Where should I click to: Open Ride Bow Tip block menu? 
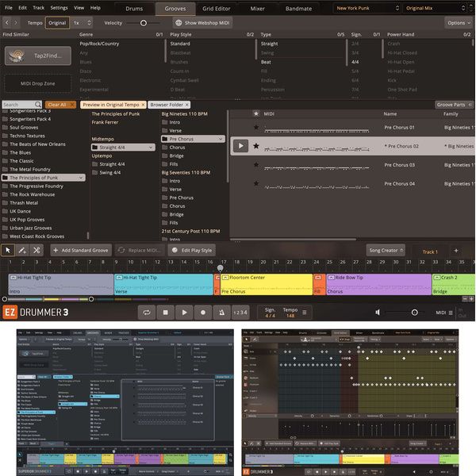click(331, 278)
